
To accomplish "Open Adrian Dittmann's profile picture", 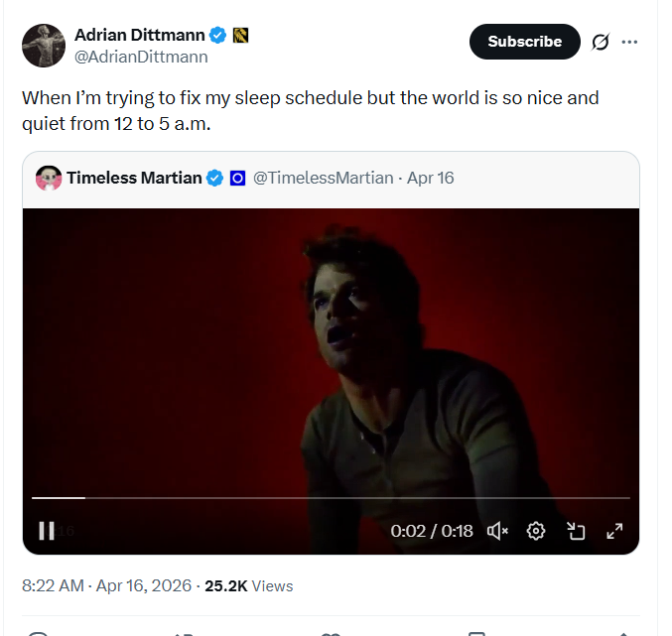I will pyautogui.click(x=43, y=45).
